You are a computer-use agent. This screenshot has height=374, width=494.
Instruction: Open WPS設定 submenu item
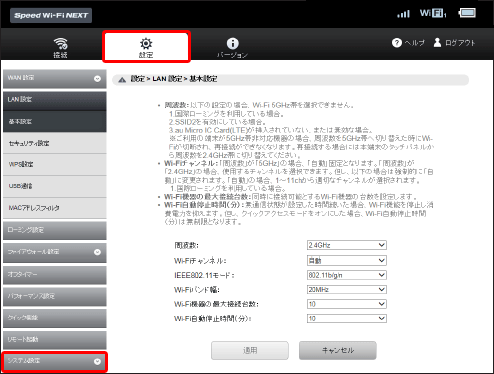pos(55,164)
